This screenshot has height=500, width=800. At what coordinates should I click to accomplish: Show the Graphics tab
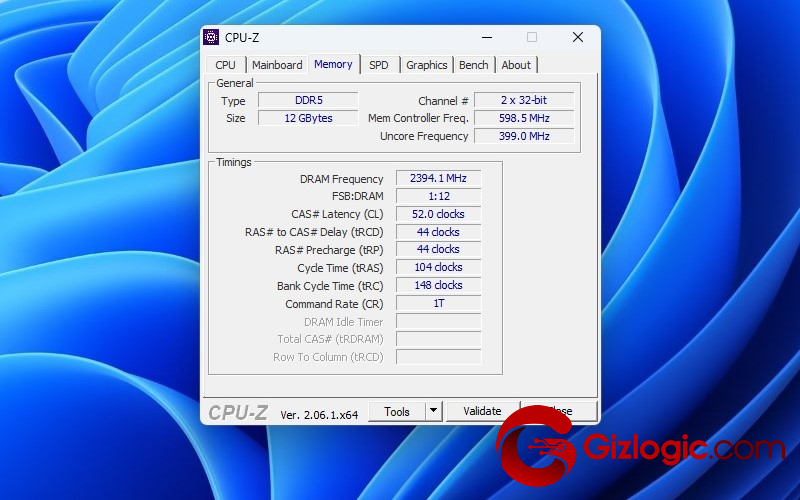click(x=427, y=65)
